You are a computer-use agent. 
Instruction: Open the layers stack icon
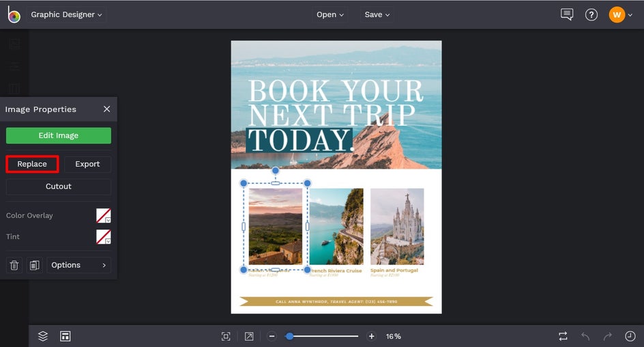point(43,336)
